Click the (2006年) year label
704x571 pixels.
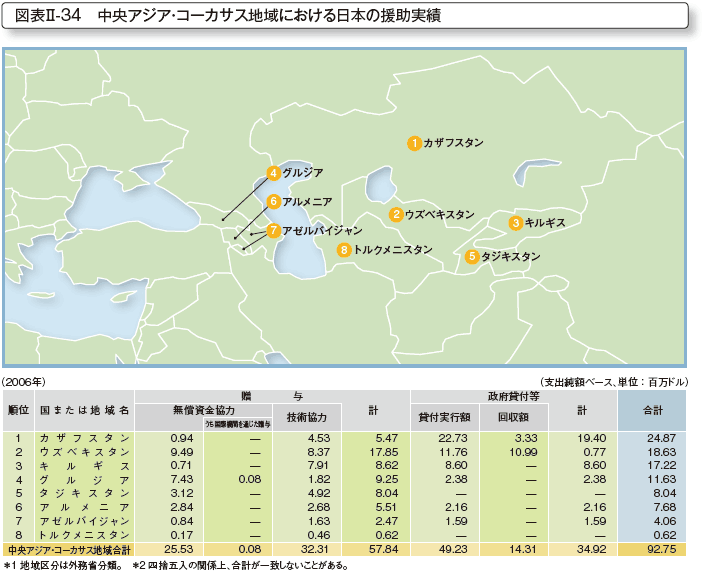(x=23, y=382)
